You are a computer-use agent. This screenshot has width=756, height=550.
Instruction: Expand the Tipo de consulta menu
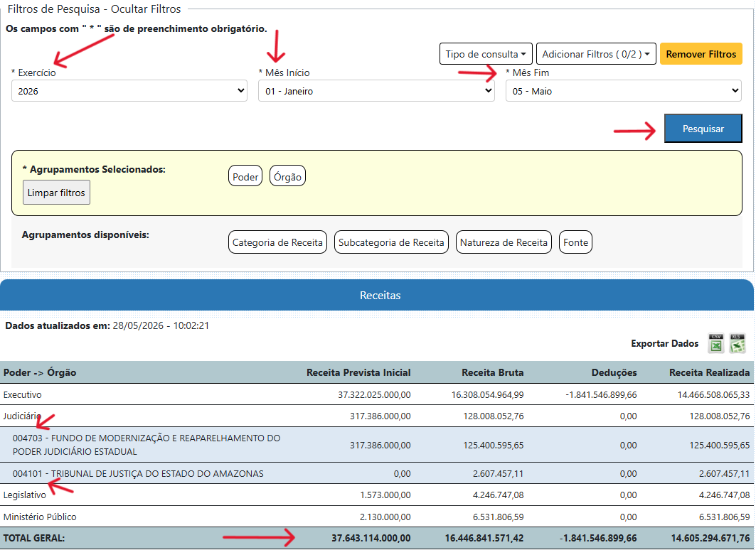click(x=486, y=54)
